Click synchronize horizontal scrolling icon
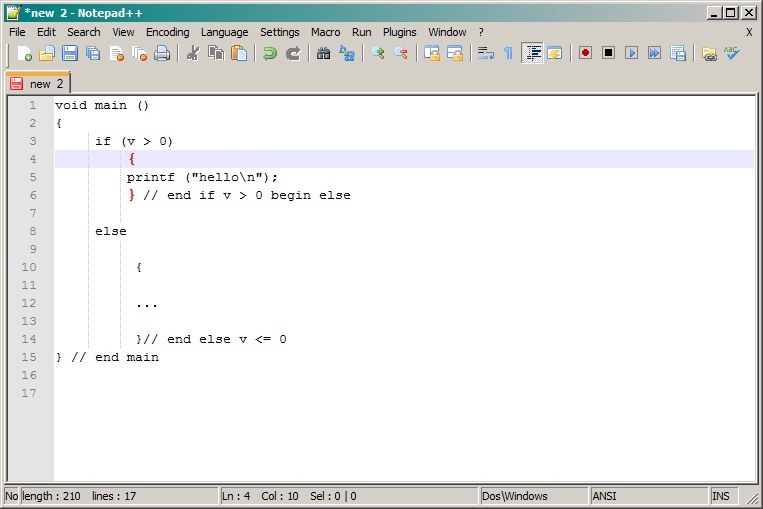Viewport: 763px width, 509px height. pos(455,53)
